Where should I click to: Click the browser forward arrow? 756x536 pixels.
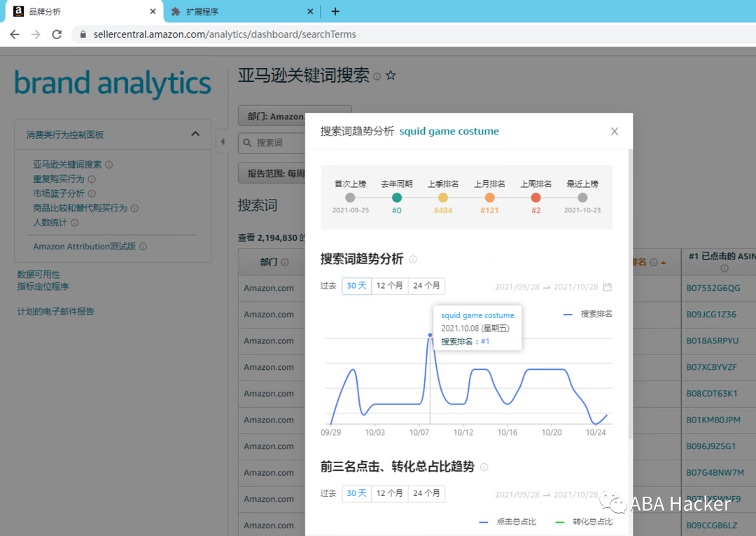(36, 34)
